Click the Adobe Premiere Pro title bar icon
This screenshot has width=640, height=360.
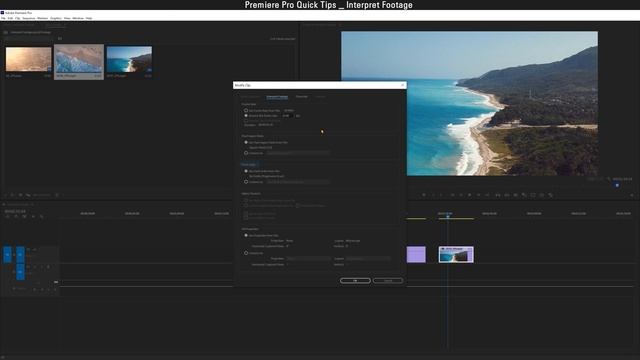[2, 13]
